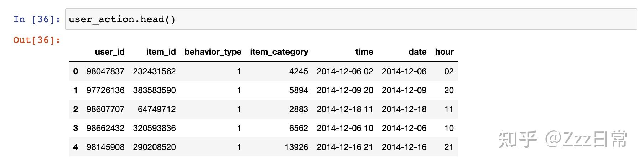This screenshot has height=165, width=644.
Task: Select the hour column header
Action: (444, 52)
